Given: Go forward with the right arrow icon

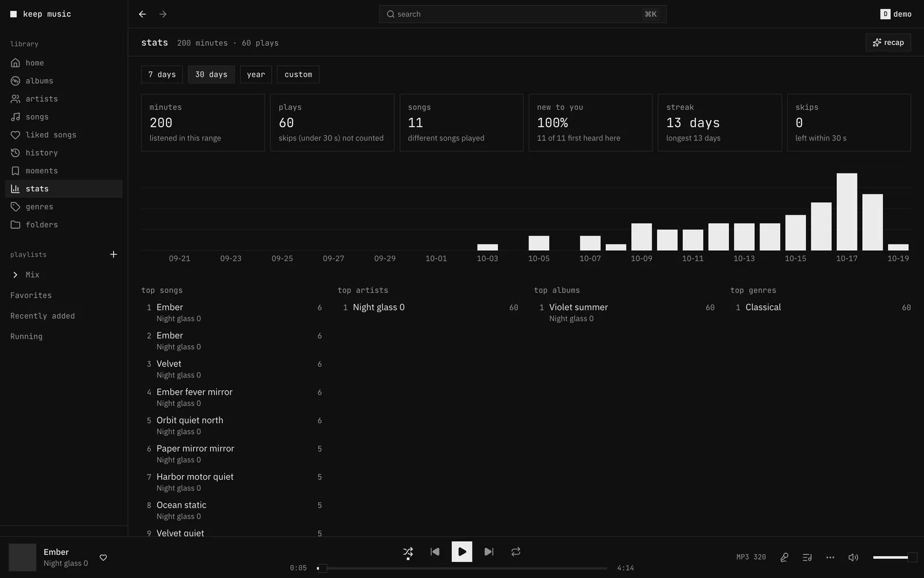Looking at the screenshot, I should pos(163,14).
